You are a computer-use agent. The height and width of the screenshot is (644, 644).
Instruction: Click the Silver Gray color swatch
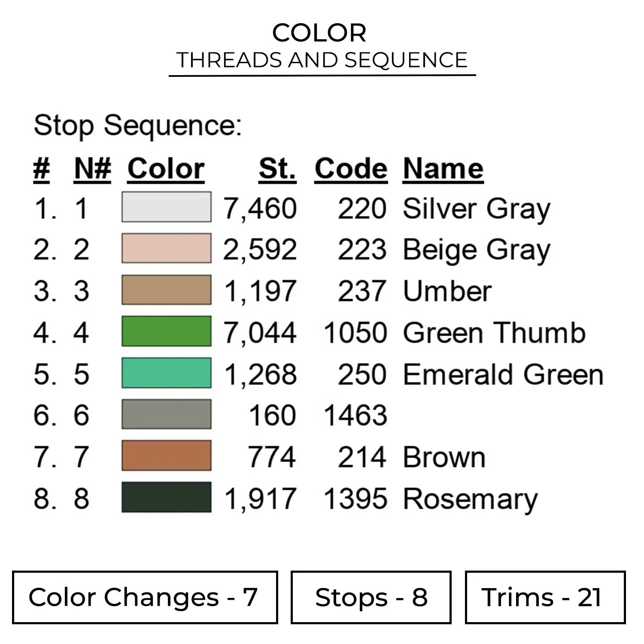166,207
